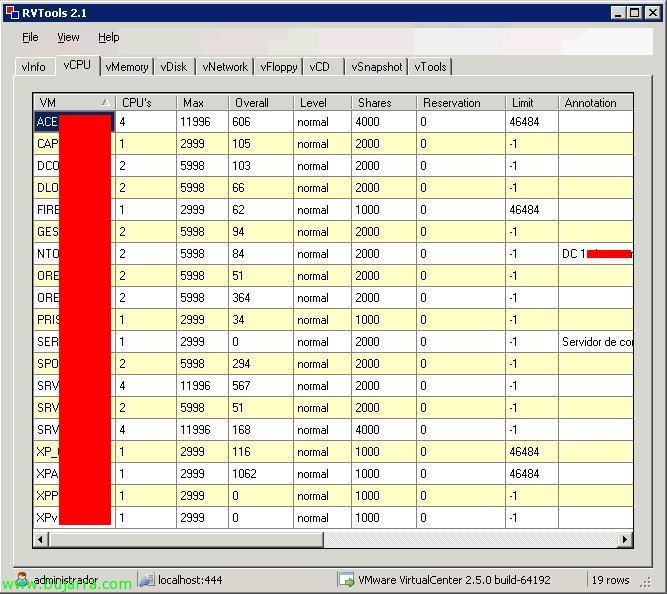
Task: Click the administrador user icon in status bar
Action: point(22,579)
